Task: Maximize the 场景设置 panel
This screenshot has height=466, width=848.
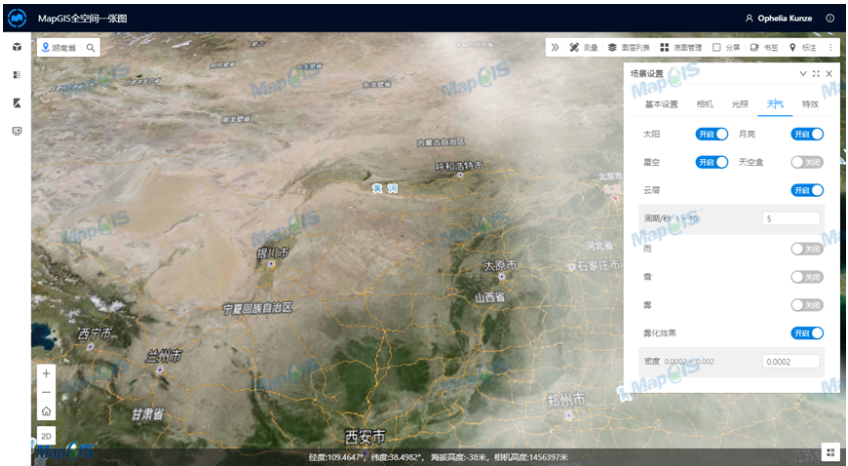Action: pos(816,74)
